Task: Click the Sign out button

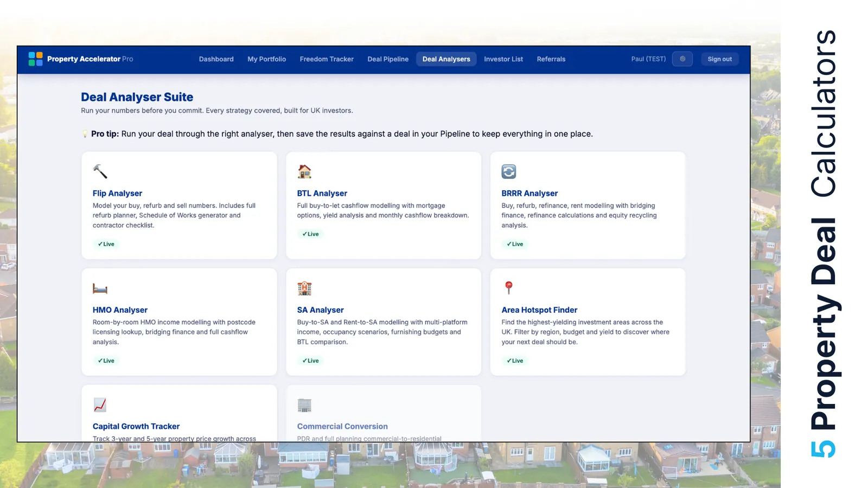Action: click(719, 59)
